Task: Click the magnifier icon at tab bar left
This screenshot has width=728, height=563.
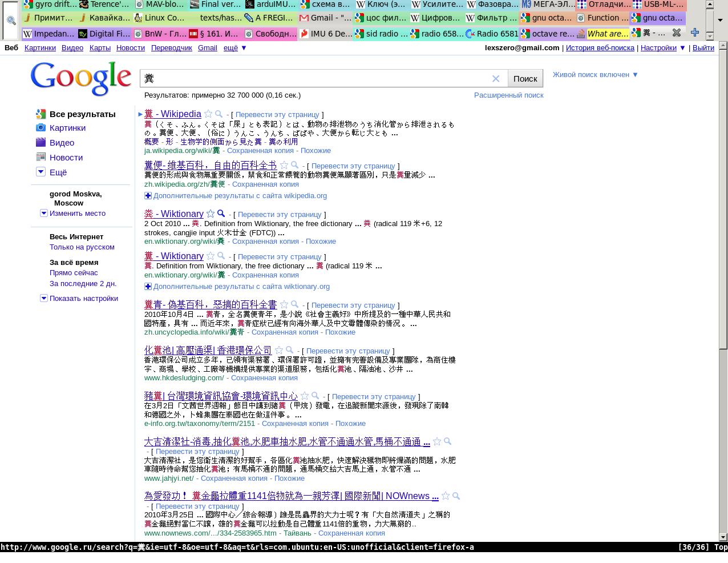Action: click(11, 20)
